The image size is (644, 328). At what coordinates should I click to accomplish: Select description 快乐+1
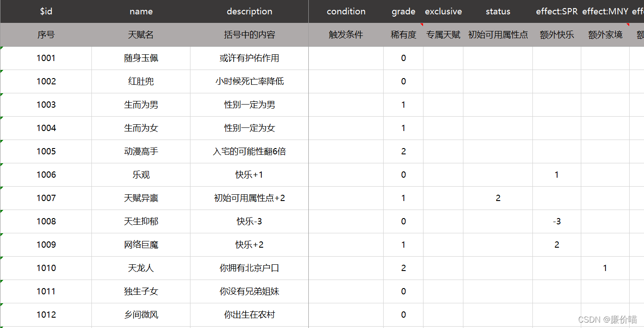[x=249, y=175]
